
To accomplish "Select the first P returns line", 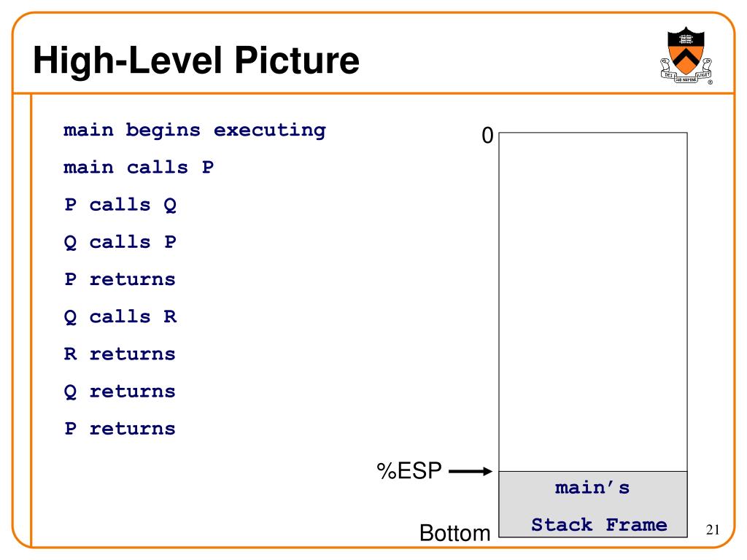I will 120,279.
